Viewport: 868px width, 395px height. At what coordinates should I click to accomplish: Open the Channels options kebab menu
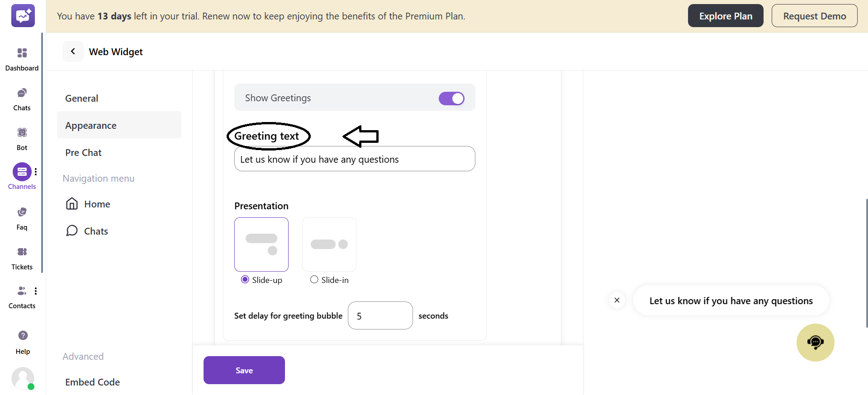[x=36, y=172]
